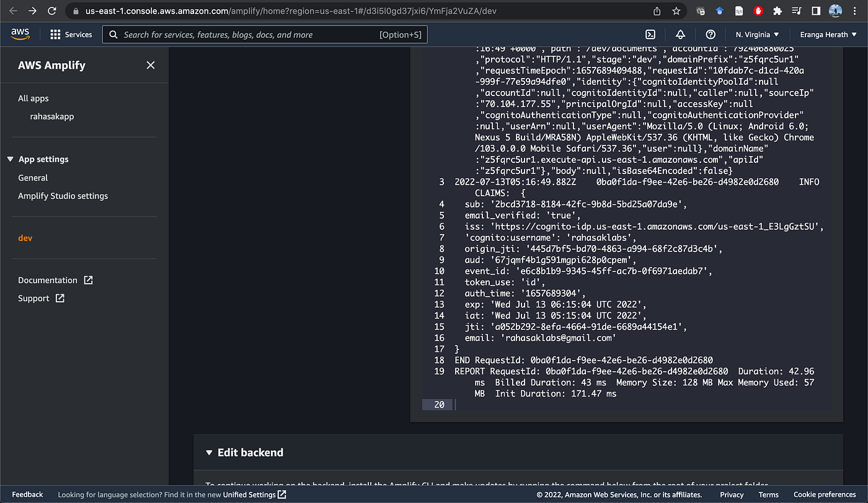Bookmark this page with the star icon
The height and width of the screenshot is (503, 868).
[676, 11]
